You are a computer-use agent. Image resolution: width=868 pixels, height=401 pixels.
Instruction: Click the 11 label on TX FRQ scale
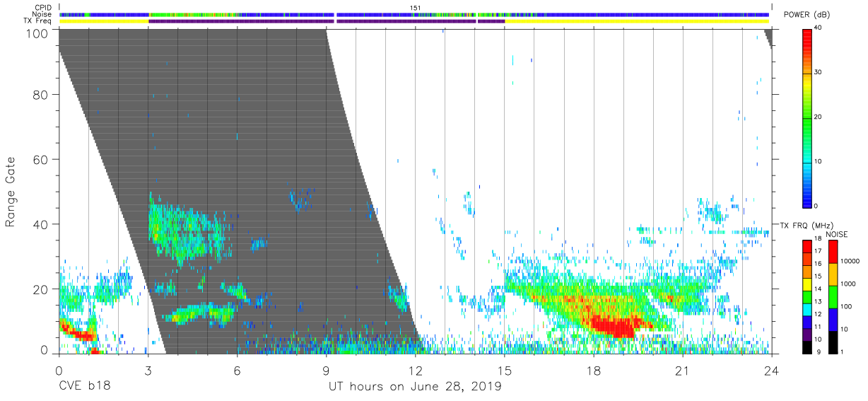pyautogui.click(x=819, y=327)
